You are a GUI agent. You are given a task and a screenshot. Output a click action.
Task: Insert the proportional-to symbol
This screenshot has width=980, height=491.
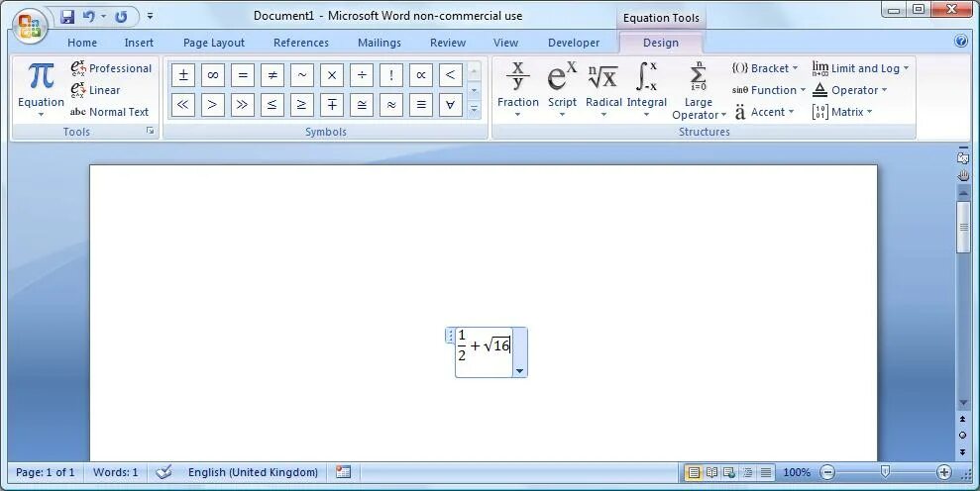pos(420,75)
